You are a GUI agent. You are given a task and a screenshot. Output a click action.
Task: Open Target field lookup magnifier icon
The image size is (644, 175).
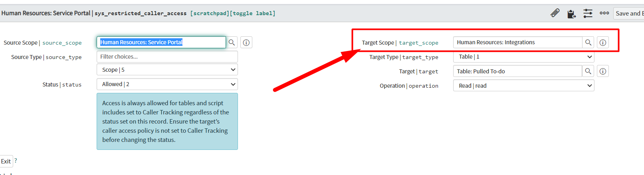[x=588, y=71]
